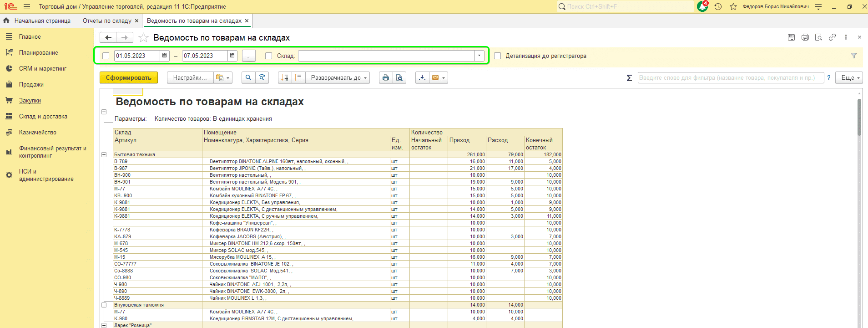The height and width of the screenshot is (328, 868).
Task: Open Склад и доставка section
Action: point(43,116)
